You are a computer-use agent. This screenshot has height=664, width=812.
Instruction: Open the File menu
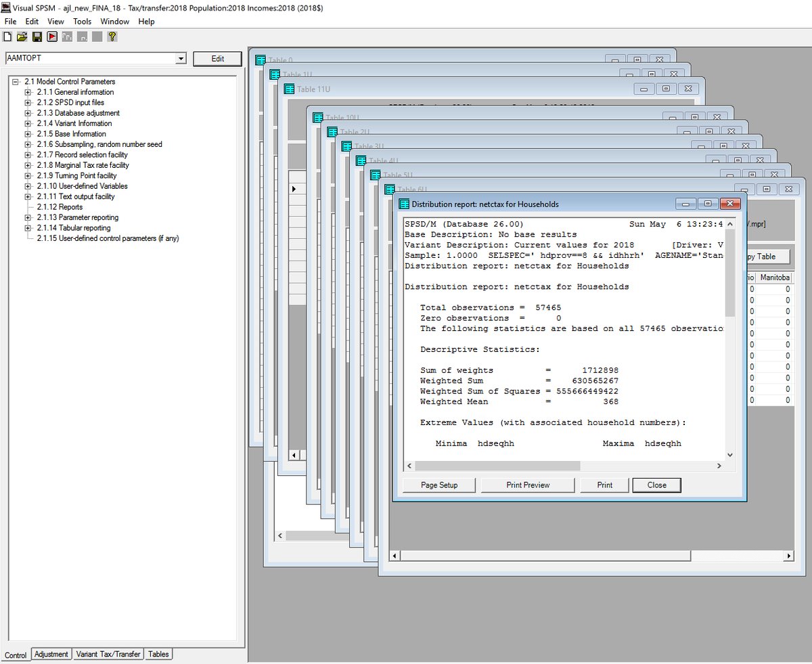[x=10, y=22]
